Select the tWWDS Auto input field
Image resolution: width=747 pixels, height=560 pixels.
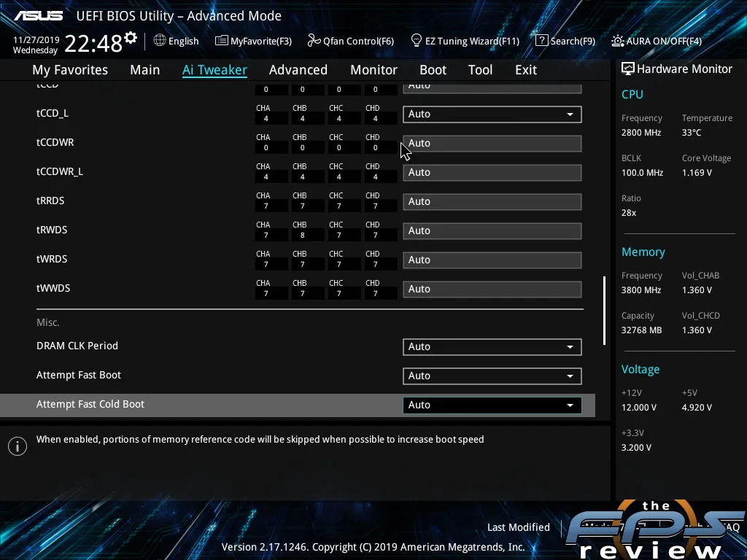(492, 289)
